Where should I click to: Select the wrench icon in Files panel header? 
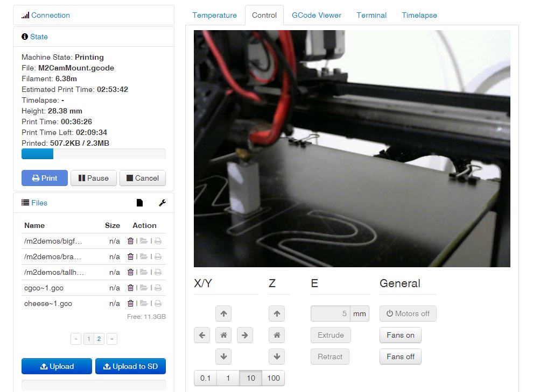tap(162, 203)
